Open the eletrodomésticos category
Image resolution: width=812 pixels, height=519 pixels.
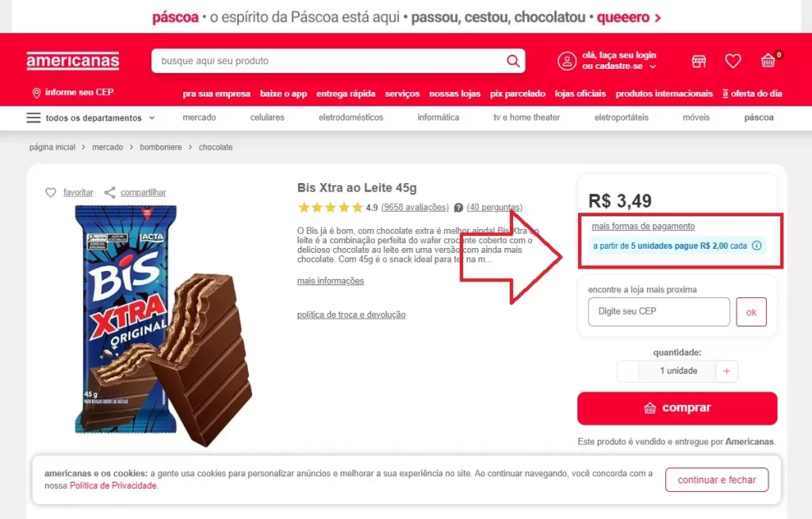[350, 117]
